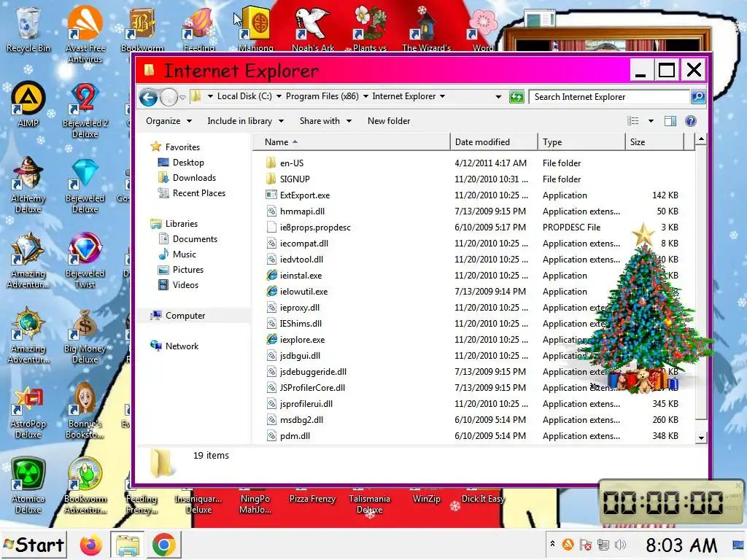Toggle the preview pane icon
This screenshot has width=747, height=560.
(x=670, y=121)
